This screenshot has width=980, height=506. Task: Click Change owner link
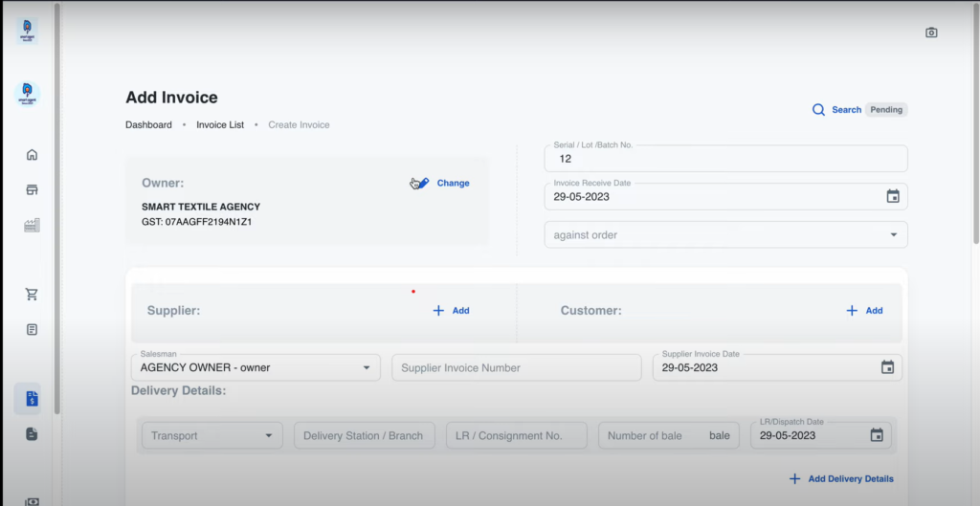453,183
